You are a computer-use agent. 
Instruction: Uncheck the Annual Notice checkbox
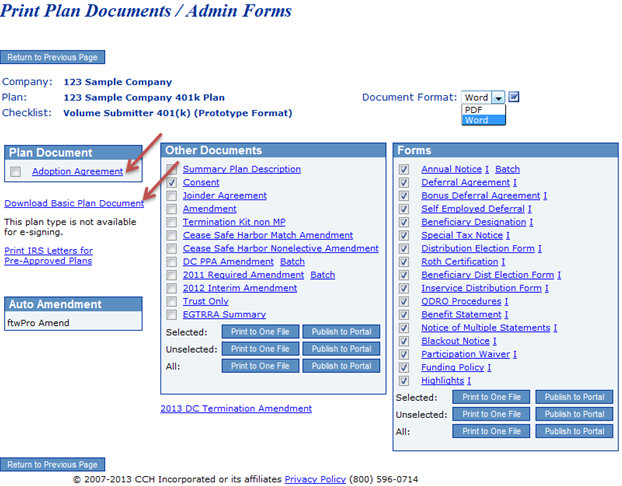click(x=404, y=169)
